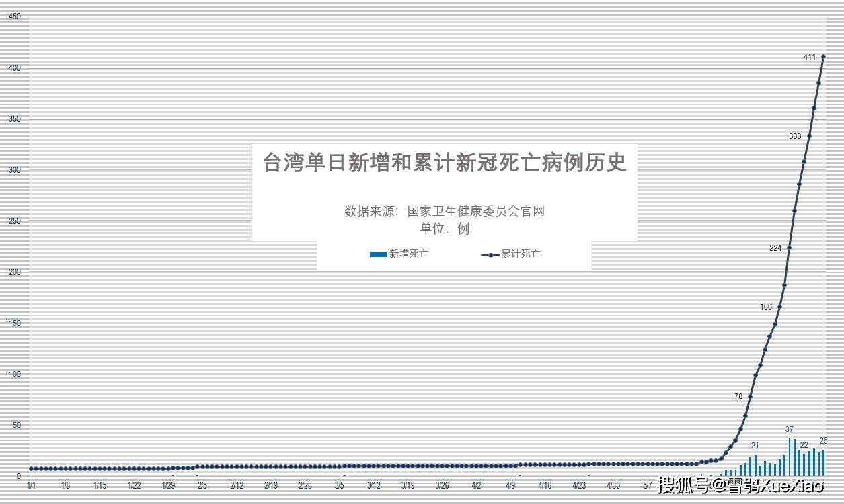Click the 22 bar data label
844x504 pixels.
[804, 445]
